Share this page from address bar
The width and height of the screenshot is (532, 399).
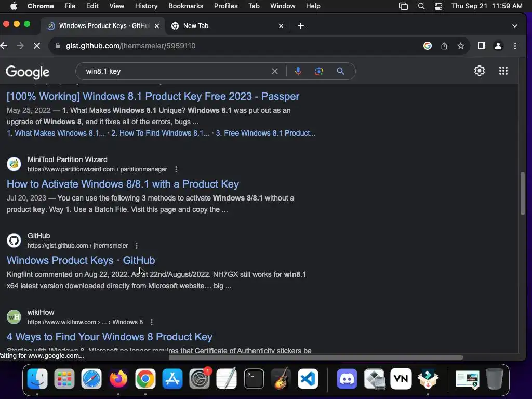[444, 46]
